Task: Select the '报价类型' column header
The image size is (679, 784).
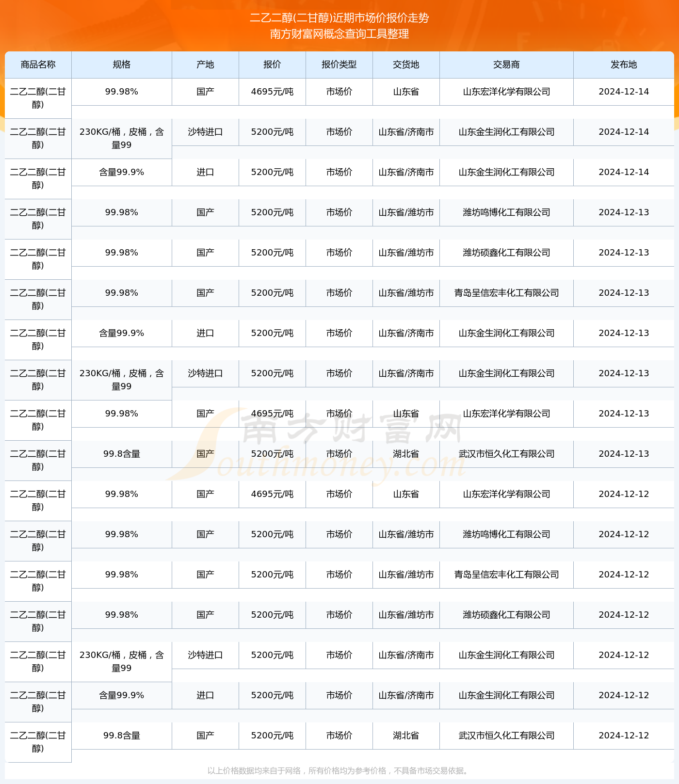Action: (339, 64)
